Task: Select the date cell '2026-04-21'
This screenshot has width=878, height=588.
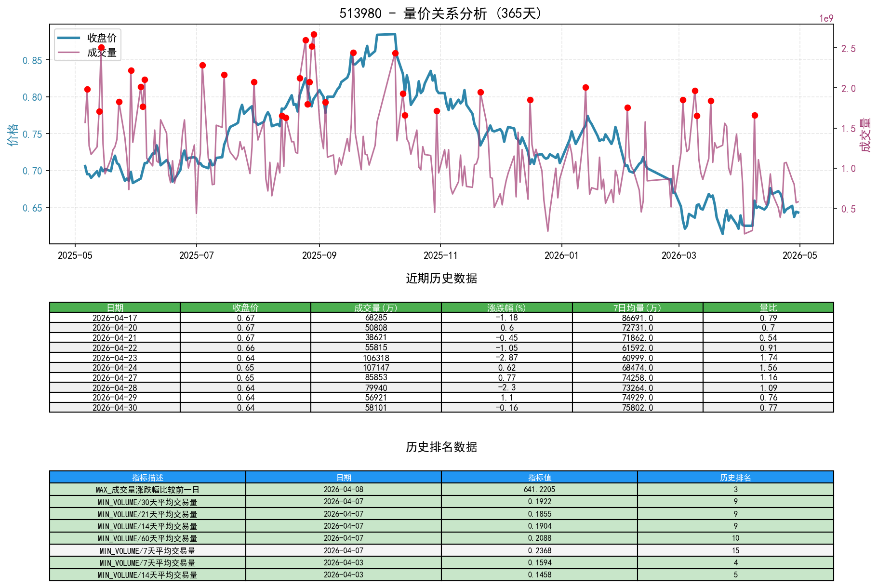Action: coord(115,337)
